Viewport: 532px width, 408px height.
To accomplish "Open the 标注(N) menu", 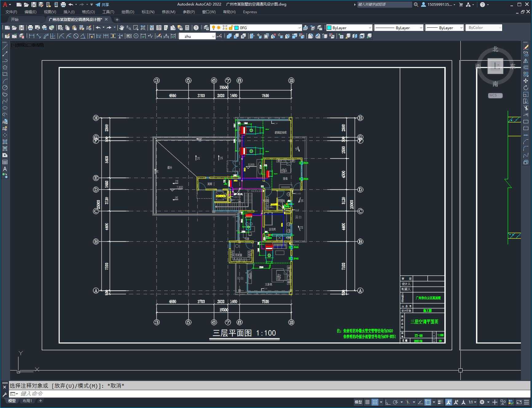I will (x=148, y=12).
